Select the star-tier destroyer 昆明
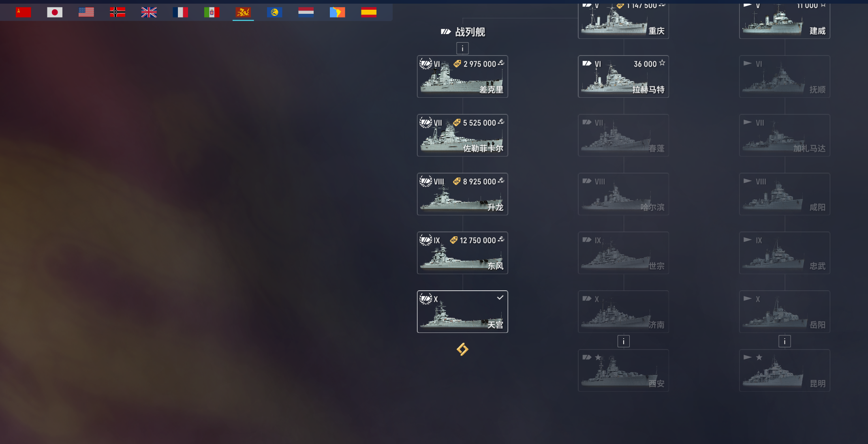The image size is (868, 444). [785, 371]
